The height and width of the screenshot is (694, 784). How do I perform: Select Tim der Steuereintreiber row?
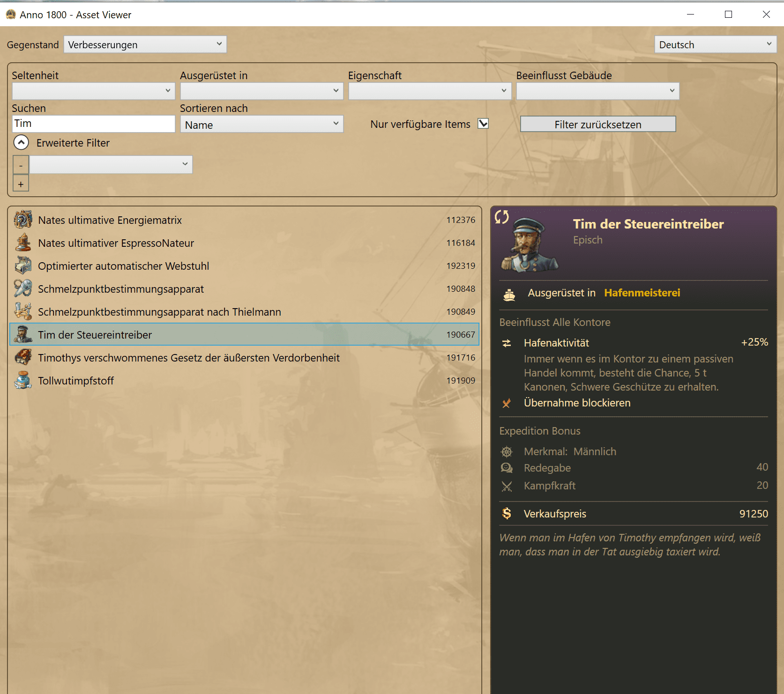click(x=244, y=334)
